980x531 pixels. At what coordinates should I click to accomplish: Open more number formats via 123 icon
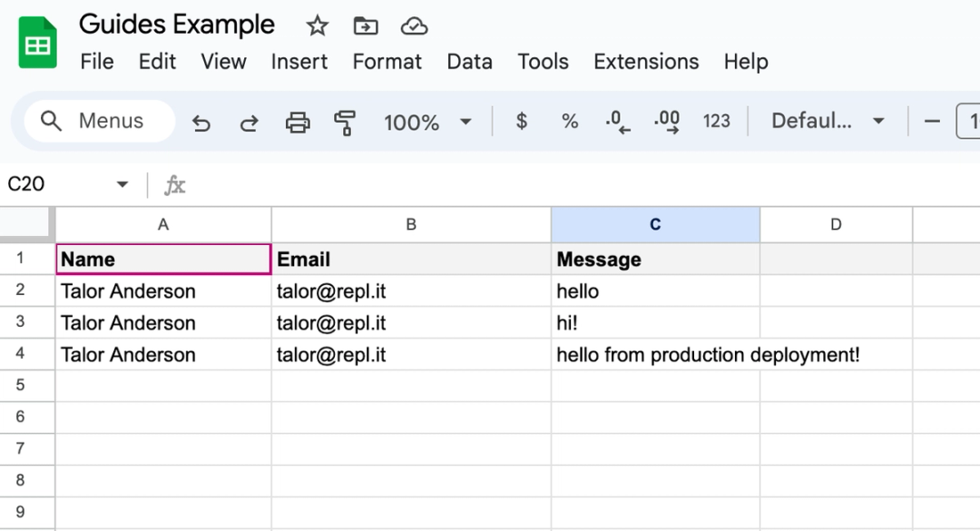point(717,120)
